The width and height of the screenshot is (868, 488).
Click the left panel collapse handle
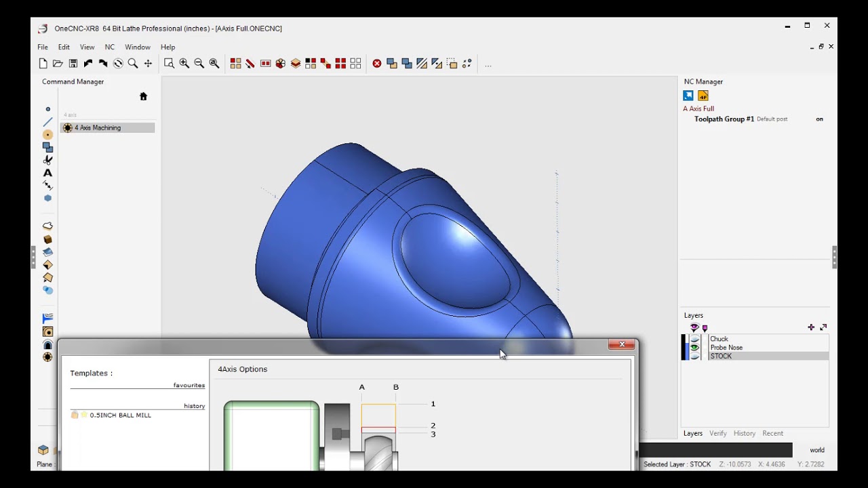[x=33, y=258]
